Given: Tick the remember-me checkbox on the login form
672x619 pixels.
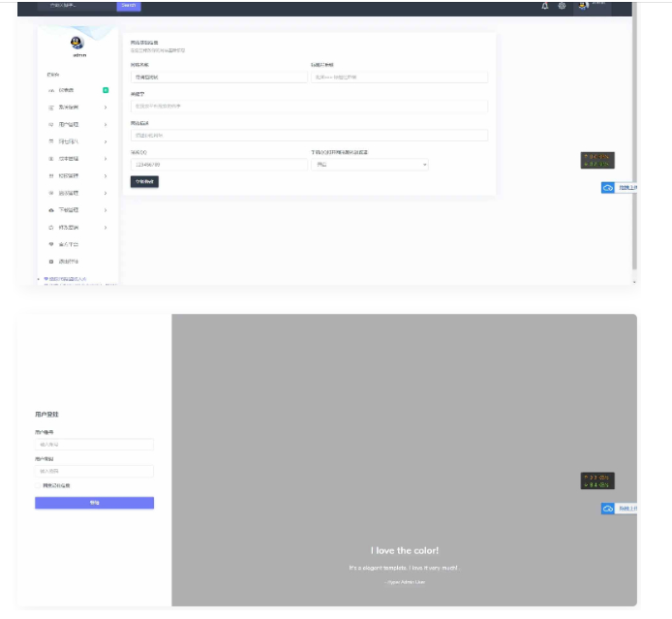Looking at the screenshot, I should point(38,485).
